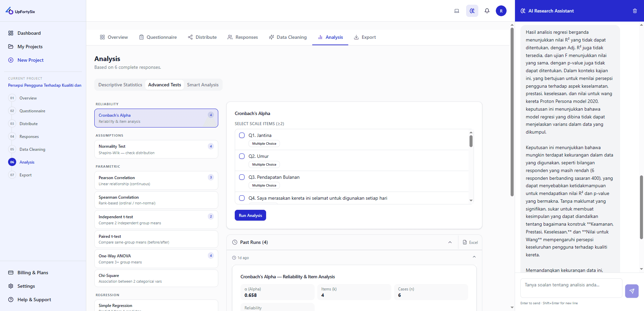Screen dimensions: 644x311
Task: Export past runs to Excel
Action: pyautogui.click(x=470, y=242)
